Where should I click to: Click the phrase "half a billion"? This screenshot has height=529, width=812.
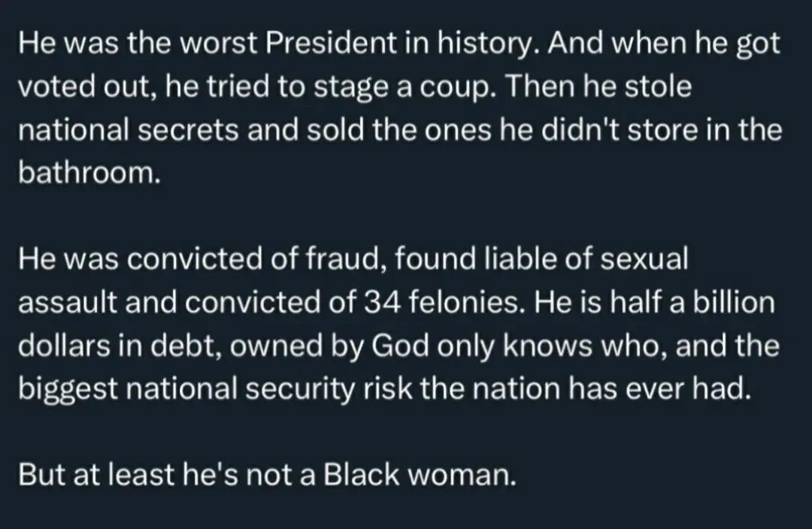coord(692,302)
